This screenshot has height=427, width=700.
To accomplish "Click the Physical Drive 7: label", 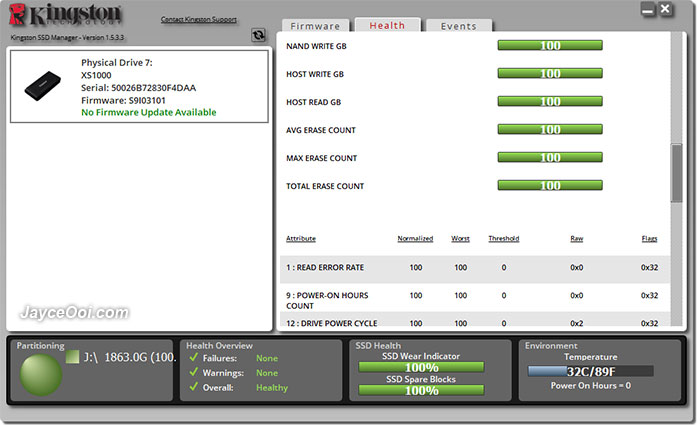I will click(117, 63).
